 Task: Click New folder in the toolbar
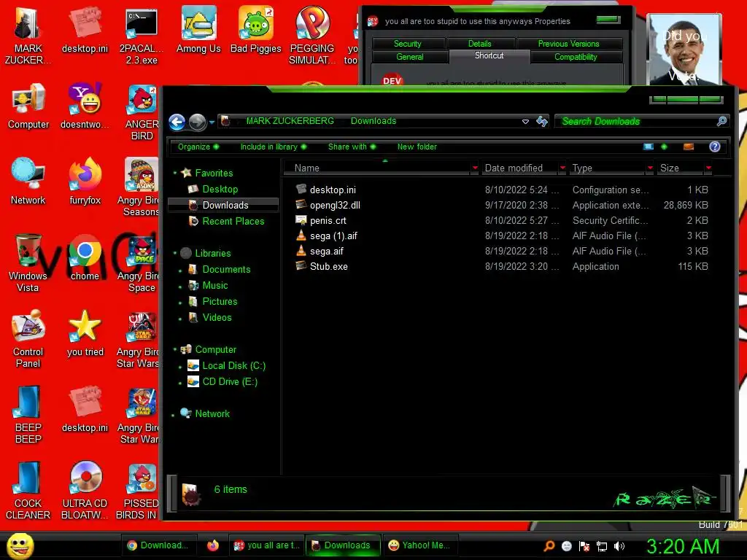click(x=417, y=147)
